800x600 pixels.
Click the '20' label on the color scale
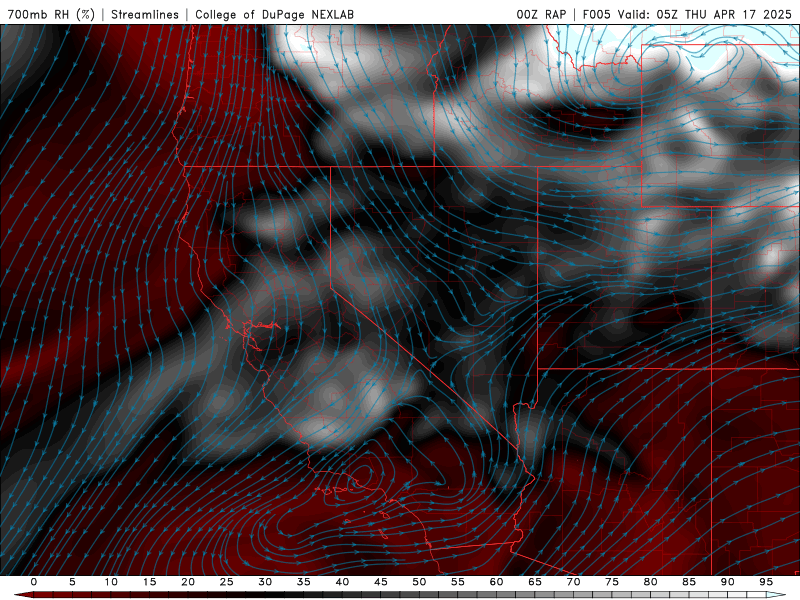point(188,582)
